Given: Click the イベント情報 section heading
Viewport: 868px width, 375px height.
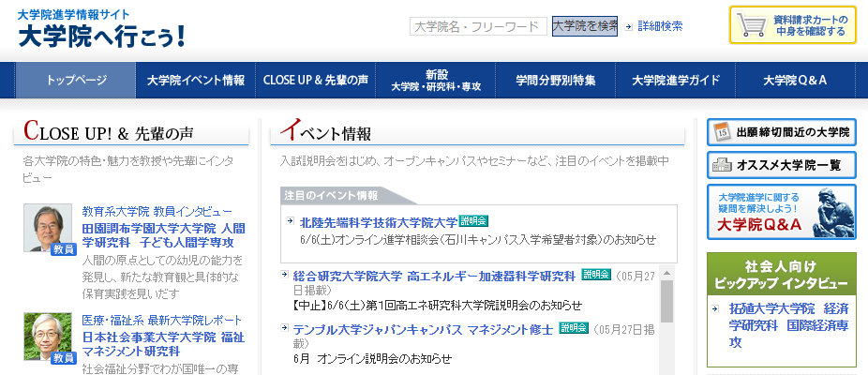Looking at the screenshot, I should [325, 131].
